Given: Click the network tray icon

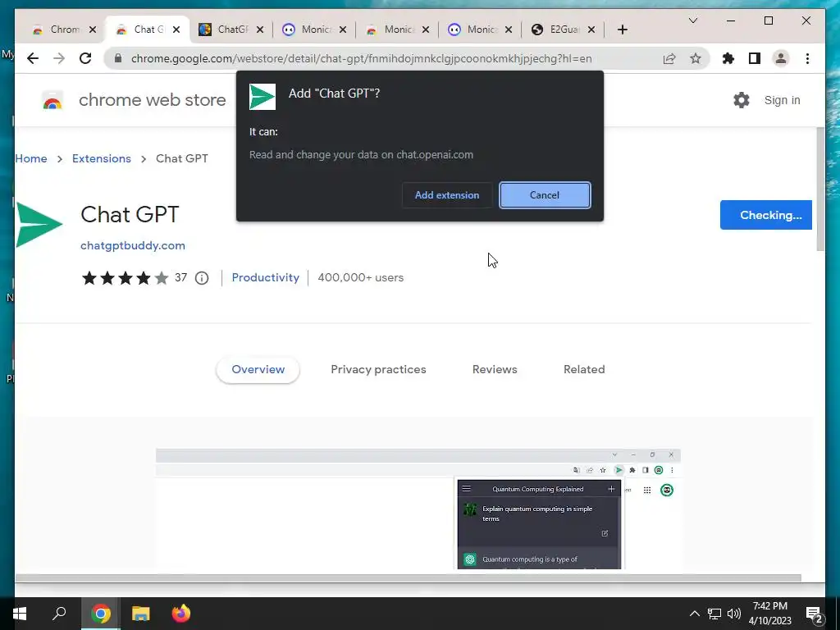Looking at the screenshot, I should 714,614.
